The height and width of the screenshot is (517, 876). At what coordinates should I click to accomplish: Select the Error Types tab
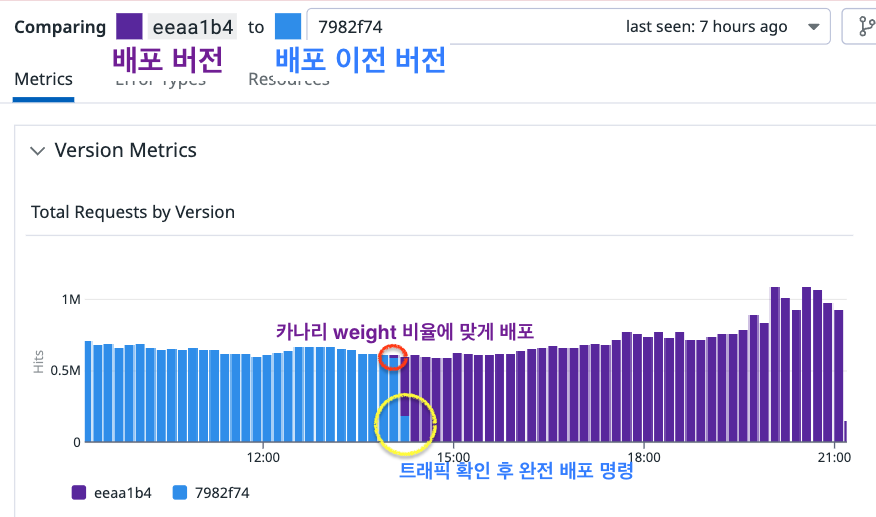pyautogui.click(x=160, y=81)
